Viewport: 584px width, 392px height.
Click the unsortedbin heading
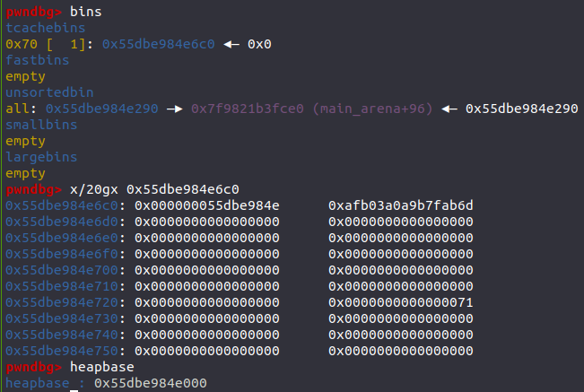pos(49,92)
